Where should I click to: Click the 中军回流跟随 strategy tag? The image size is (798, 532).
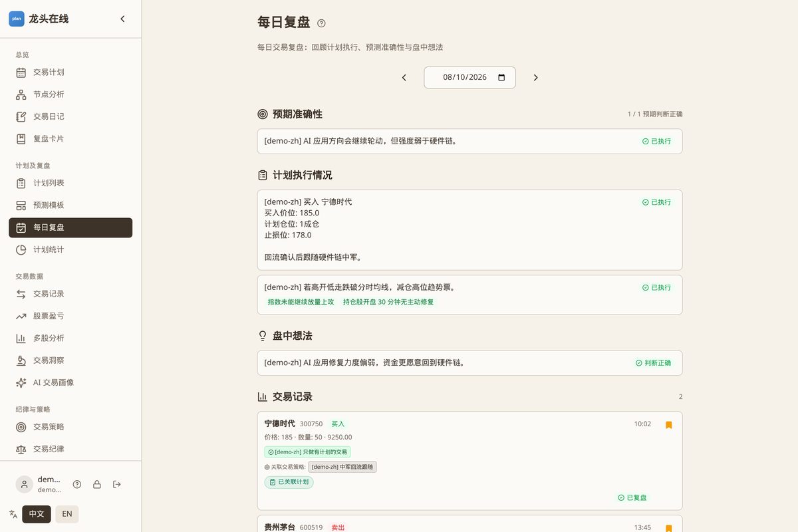point(342,467)
